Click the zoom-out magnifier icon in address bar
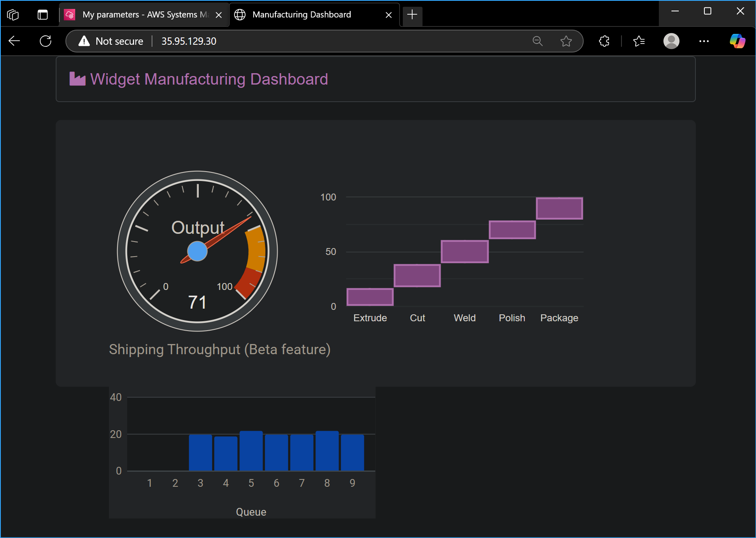 (x=537, y=41)
